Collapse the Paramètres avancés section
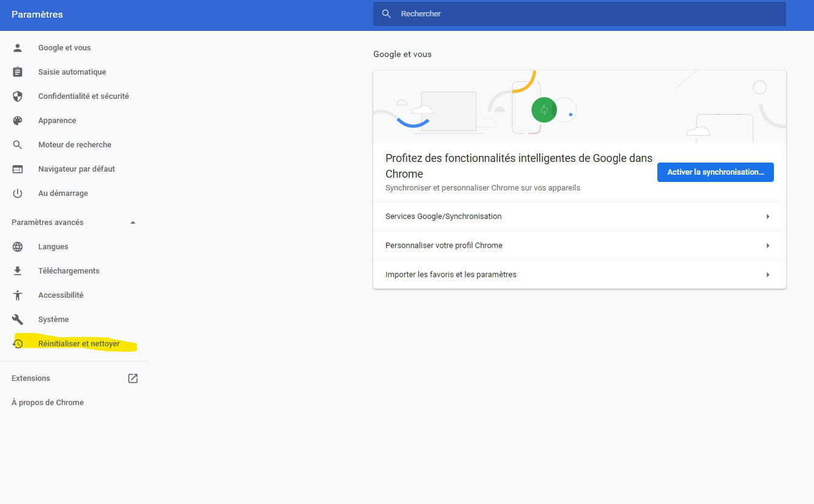Image resolution: width=814 pixels, height=504 pixels. coord(133,223)
